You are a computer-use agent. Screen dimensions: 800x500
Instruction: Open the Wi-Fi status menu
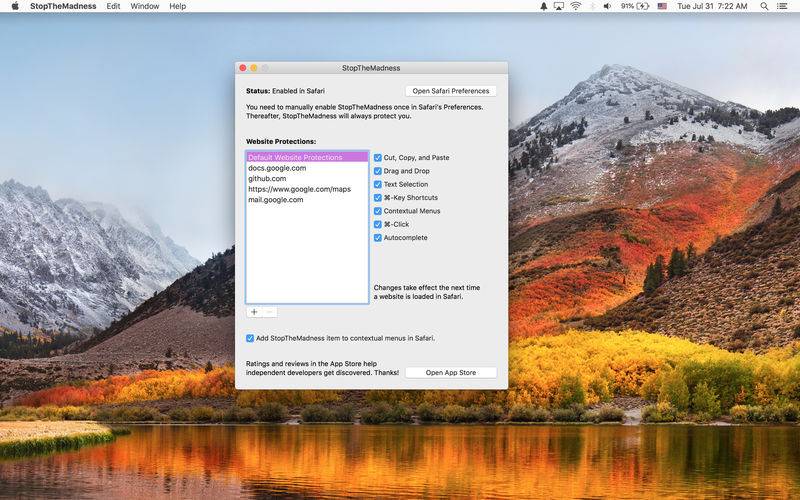point(576,6)
